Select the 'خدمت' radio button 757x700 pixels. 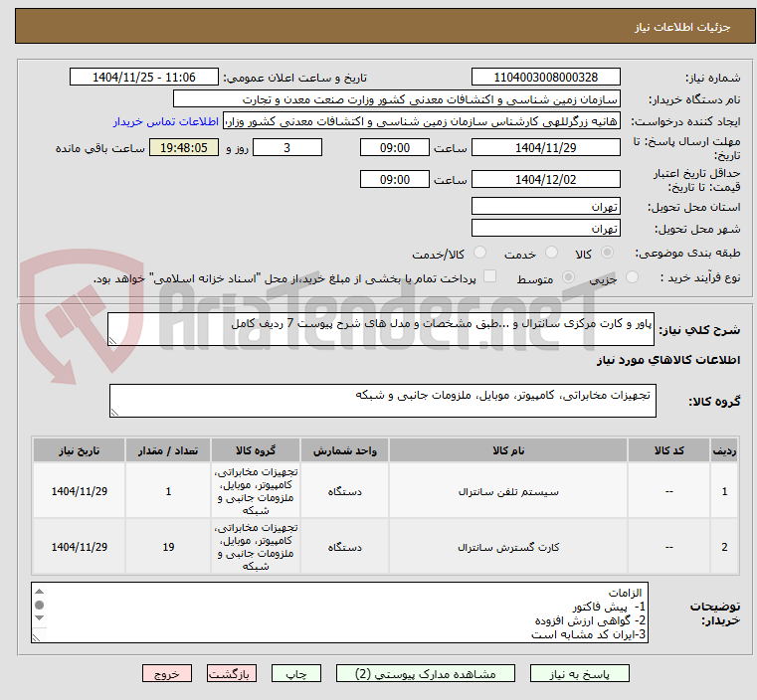coord(551,253)
